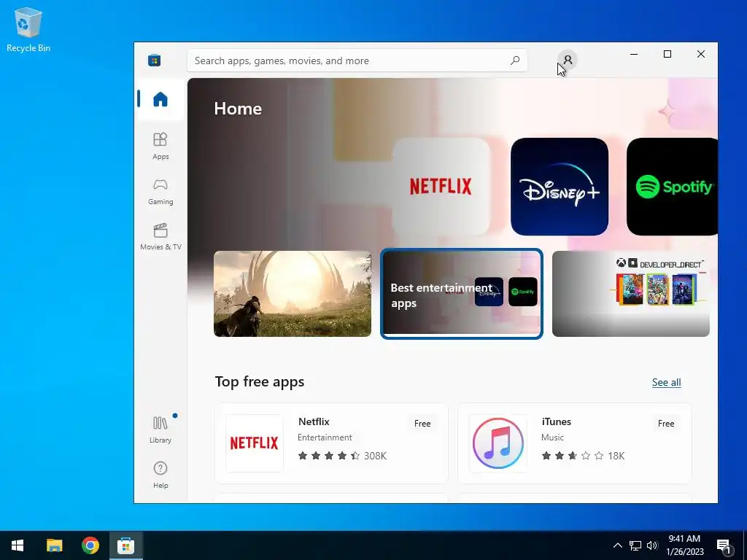Click the Netflix 308K rating stars
This screenshot has width=747, height=560.
[x=329, y=456]
